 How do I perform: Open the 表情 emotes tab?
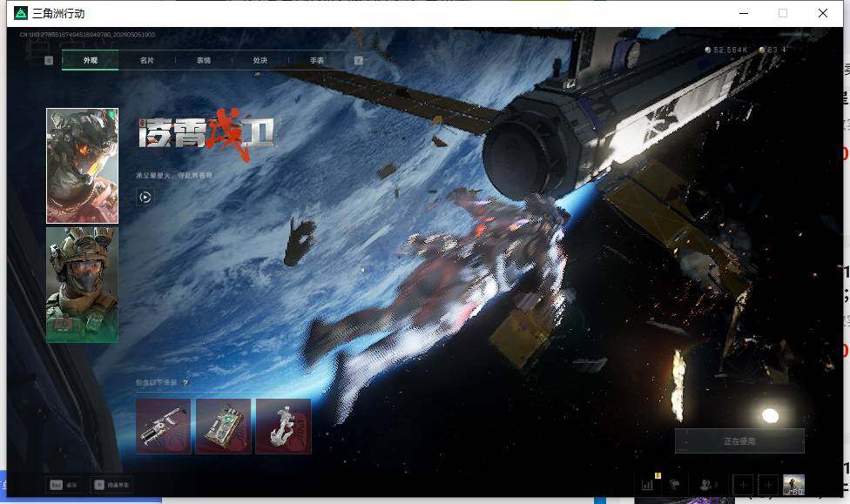tap(203, 60)
